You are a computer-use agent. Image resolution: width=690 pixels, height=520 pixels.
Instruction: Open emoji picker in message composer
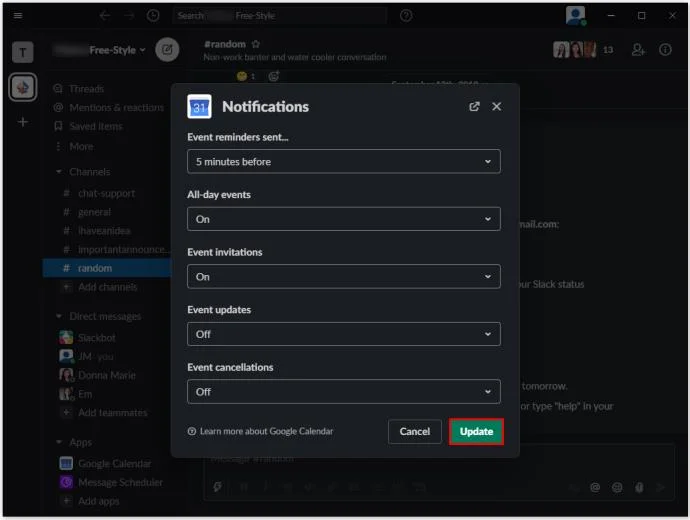pyautogui.click(x=617, y=487)
